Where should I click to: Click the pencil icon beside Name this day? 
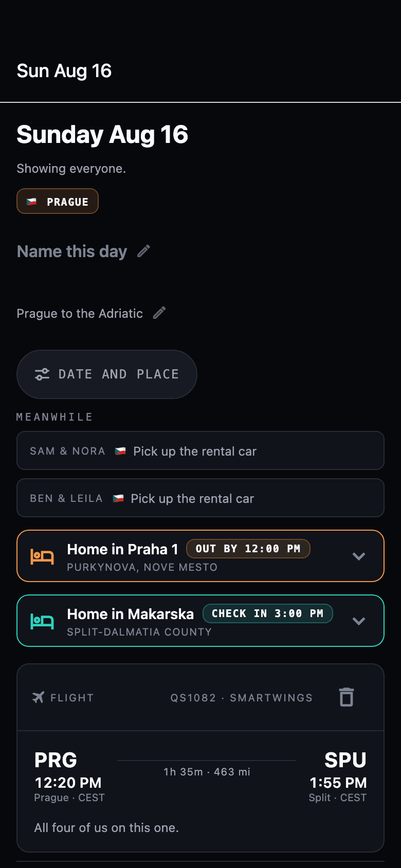point(144,251)
